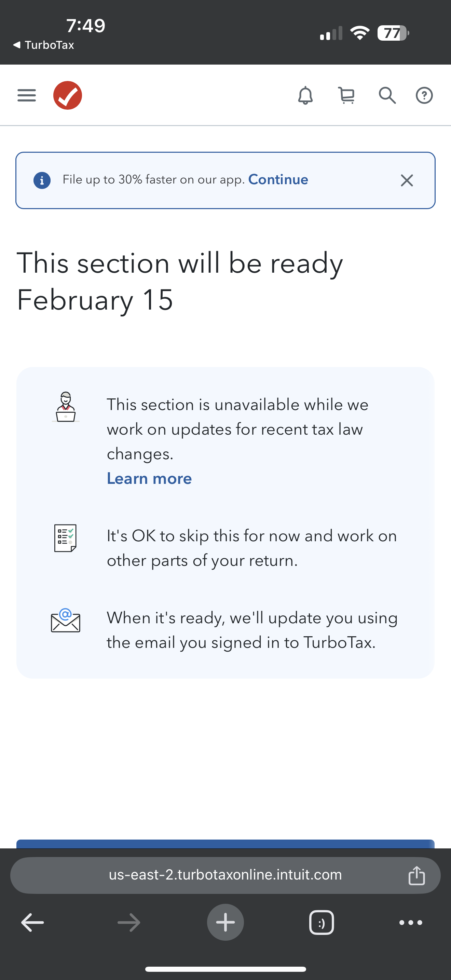Tap the browser address bar URL

click(x=225, y=875)
